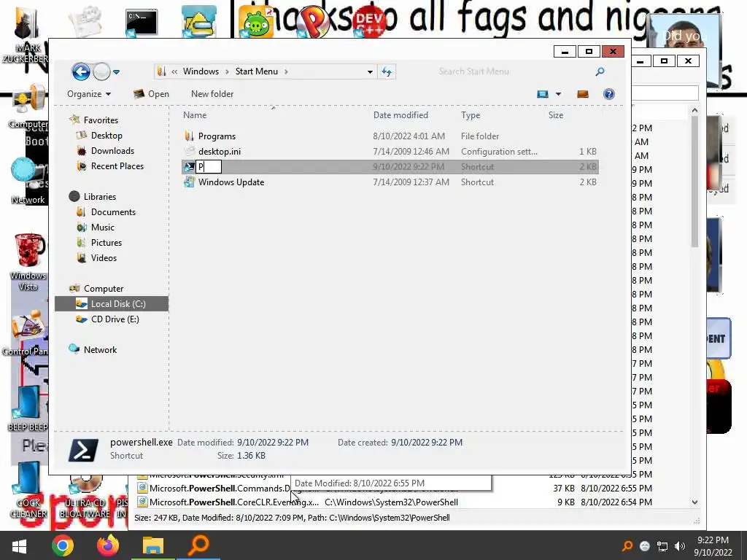Select Computer in navigation pane
This screenshot has height=560, width=747.
point(104,289)
